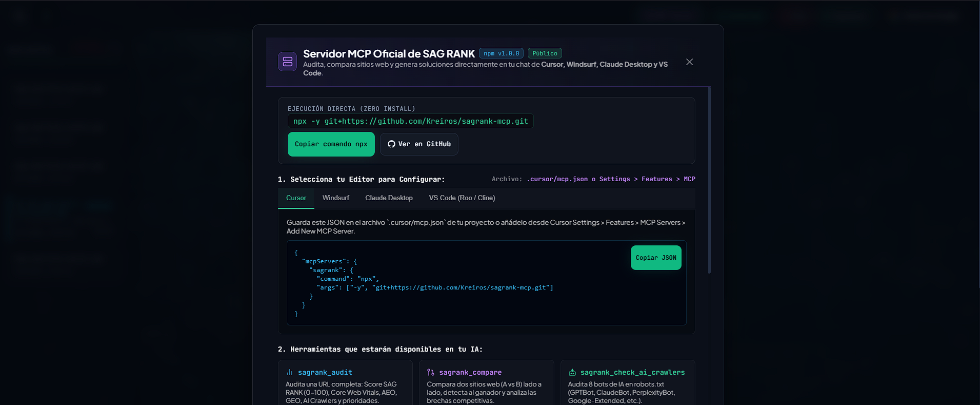Viewport: 980px width, 405px height.
Task: Click the dialog vertical scrollbar
Action: pyautogui.click(x=709, y=180)
